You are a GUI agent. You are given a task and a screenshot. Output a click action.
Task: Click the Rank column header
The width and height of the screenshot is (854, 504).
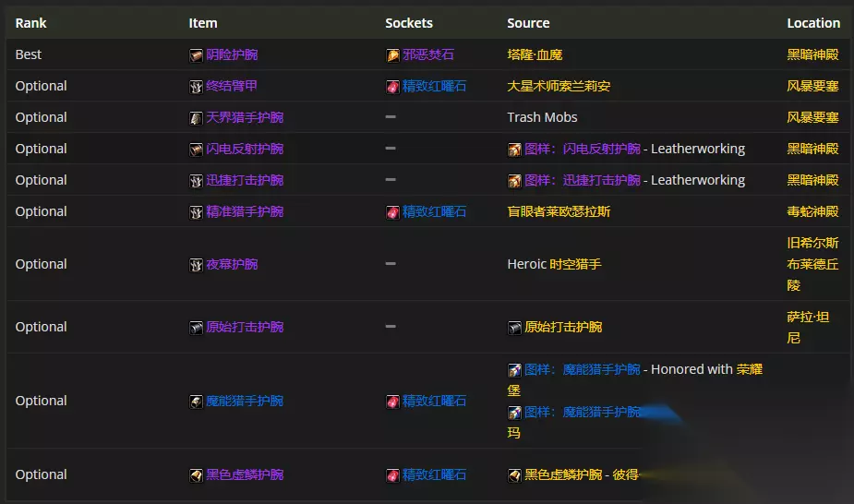click(30, 23)
